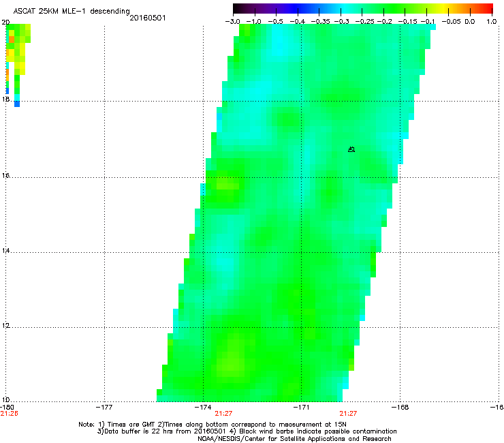The width and height of the screenshot is (504, 443).
Task: Click the 0.0 color bar label
Action: pyautogui.click(x=470, y=22)
